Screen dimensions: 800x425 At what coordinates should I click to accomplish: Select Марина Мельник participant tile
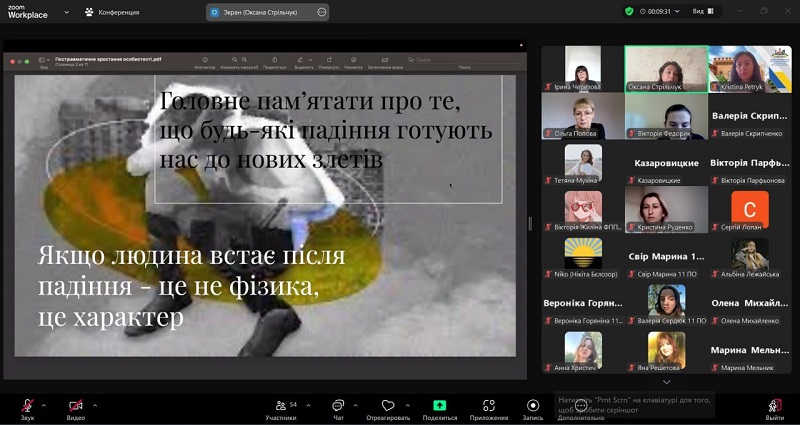pos(750,351)
